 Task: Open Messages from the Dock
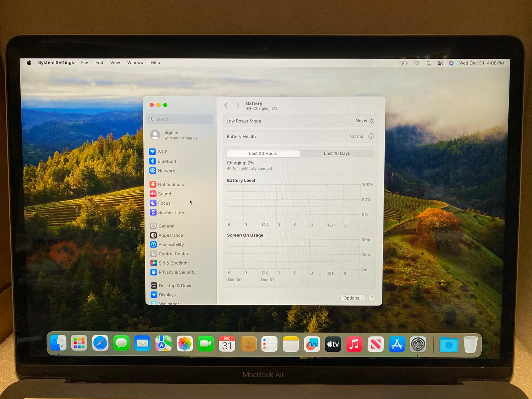122,344
